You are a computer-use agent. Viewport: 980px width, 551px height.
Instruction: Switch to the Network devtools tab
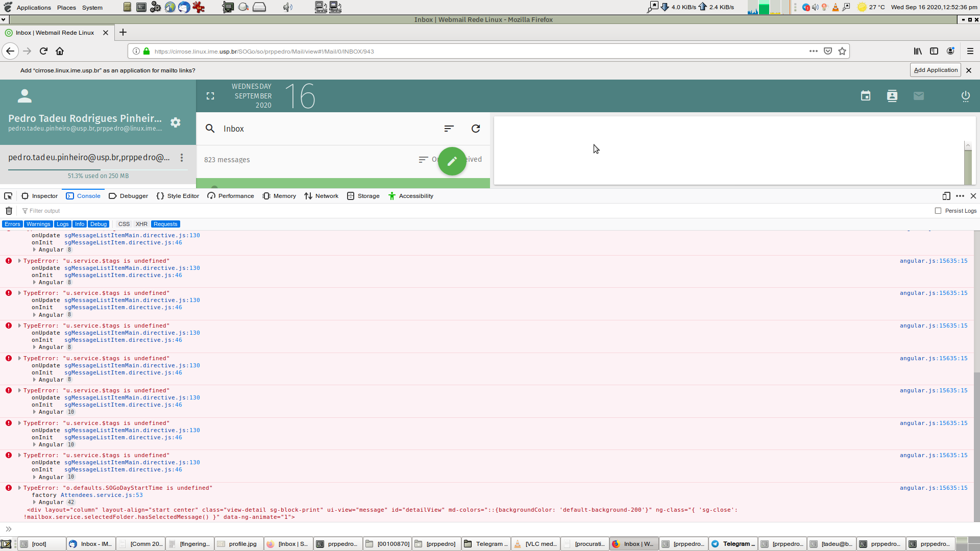click(321, 196)
